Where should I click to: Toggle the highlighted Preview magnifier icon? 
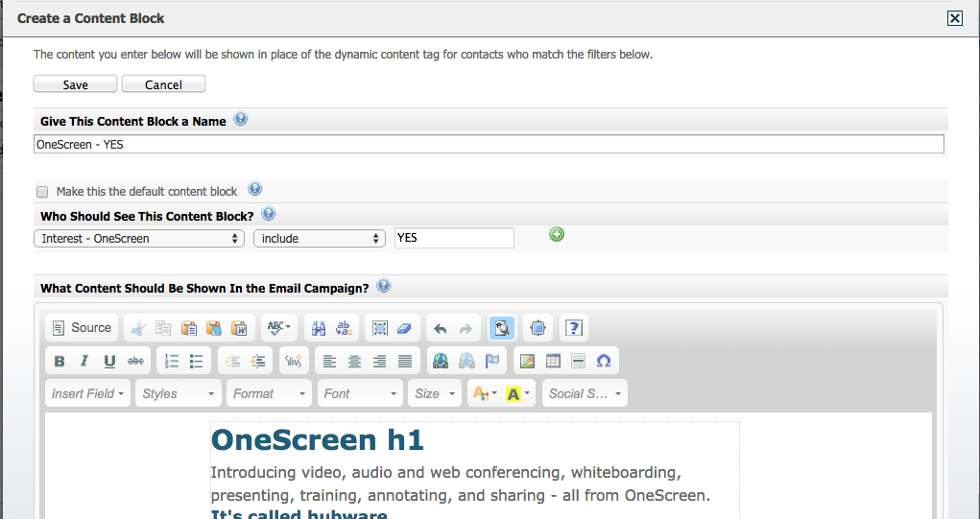(502, 328)
